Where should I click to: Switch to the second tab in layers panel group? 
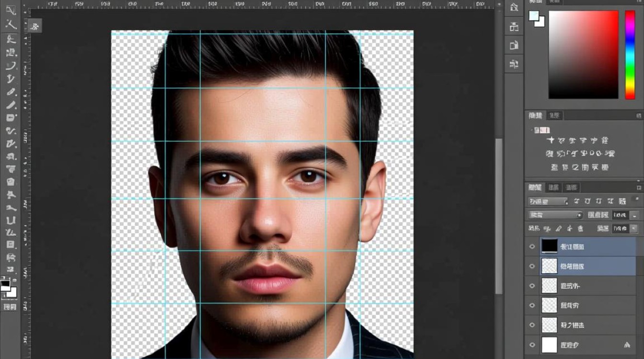[553, 187]
